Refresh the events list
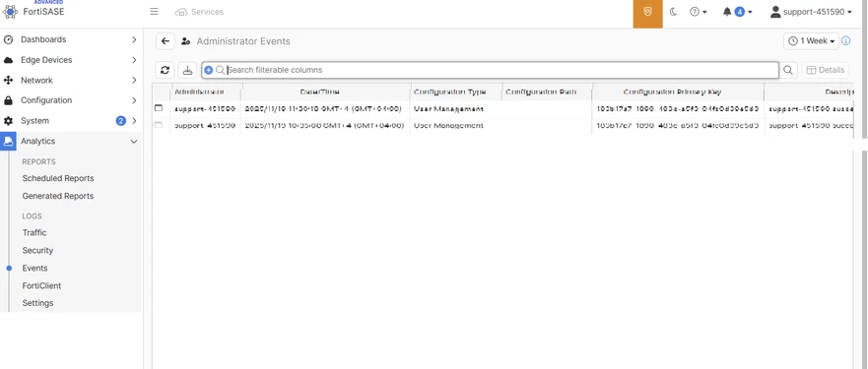Screen dimensions: 868x369 pos(165,70)
